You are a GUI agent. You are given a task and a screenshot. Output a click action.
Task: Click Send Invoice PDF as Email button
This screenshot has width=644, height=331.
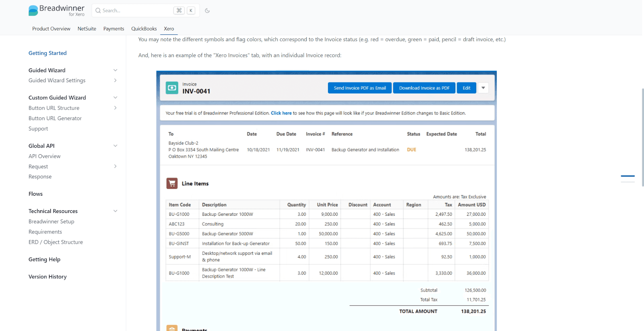click(359, 88)
